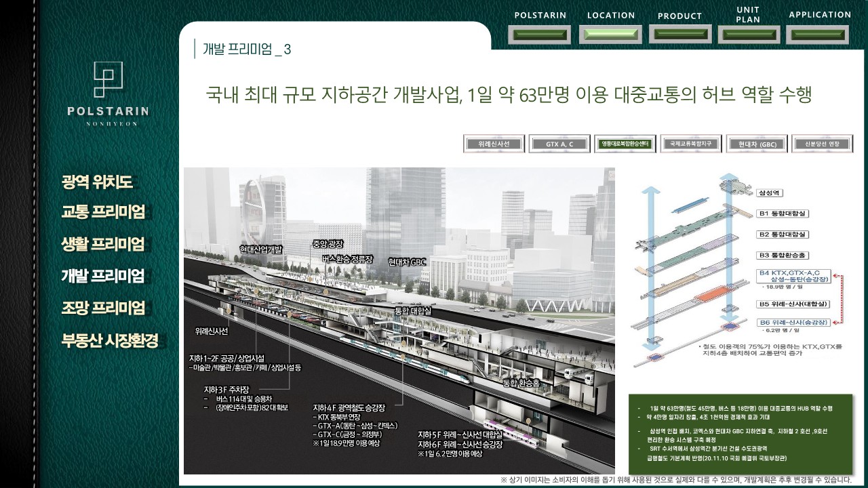Click the 신분당선 연장 button
Screen dimensions: 868x488
822,144
